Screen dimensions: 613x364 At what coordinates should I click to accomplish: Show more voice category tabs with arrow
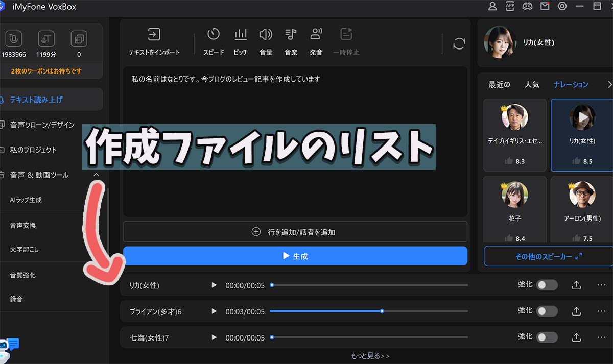point(609,84)
